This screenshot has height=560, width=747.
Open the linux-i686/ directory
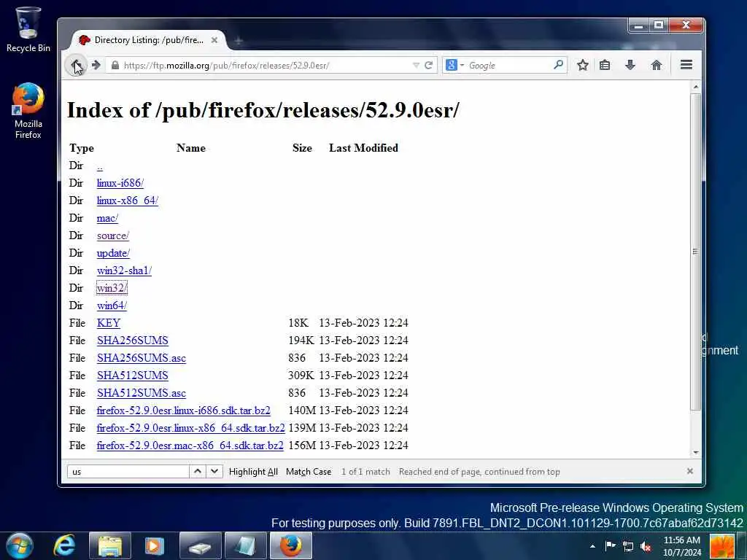coord(120,183)
